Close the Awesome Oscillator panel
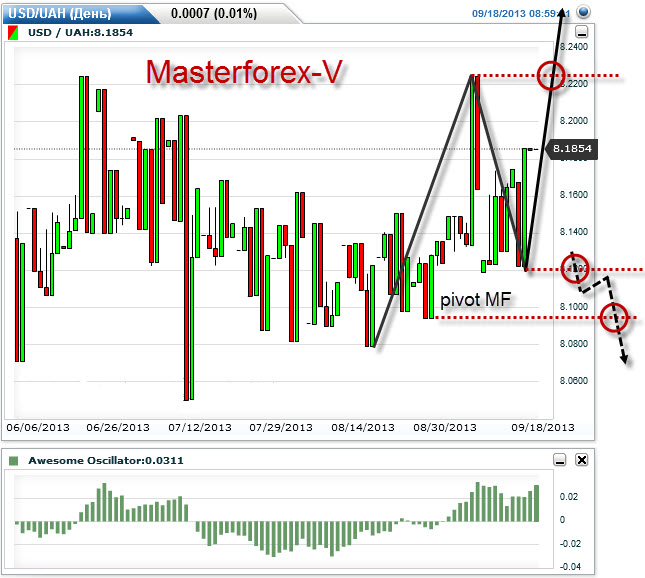The width and height of the screenshot is (645, 578). coord(582,460)
